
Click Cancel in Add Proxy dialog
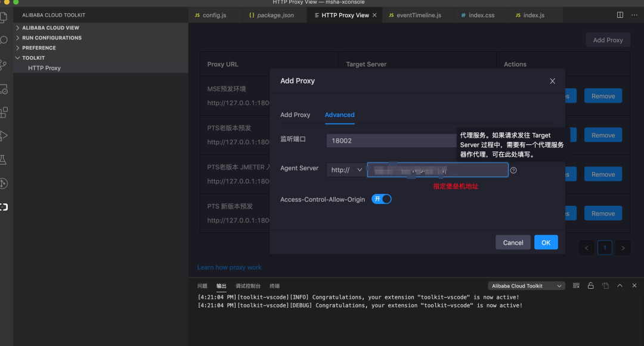pos(513,242)
